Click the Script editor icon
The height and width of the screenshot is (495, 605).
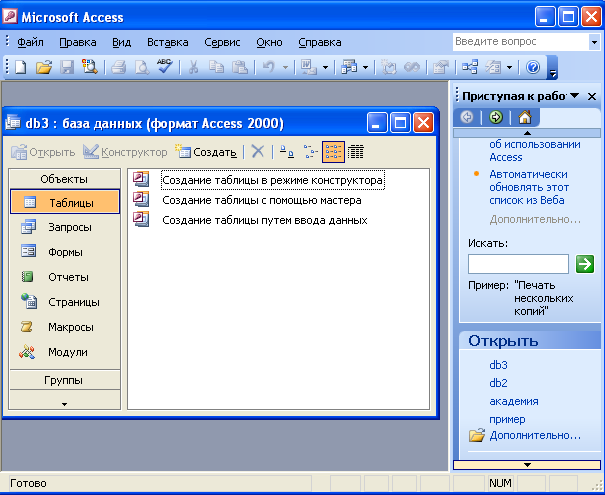click(412, 68)
